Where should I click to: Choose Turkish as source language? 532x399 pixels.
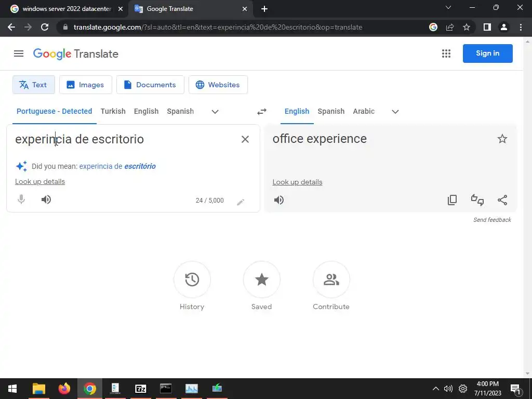coord(113,111)
